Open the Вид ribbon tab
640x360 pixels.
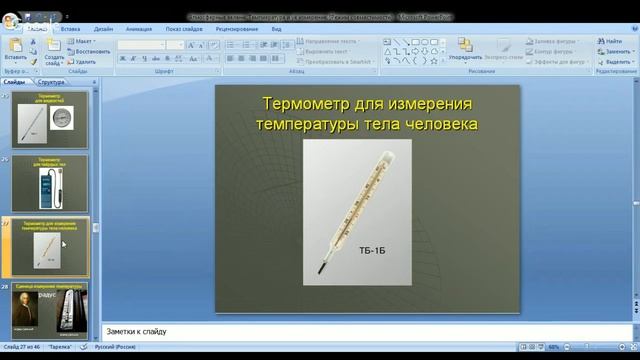pyautogui.click(x=276, y=29)
